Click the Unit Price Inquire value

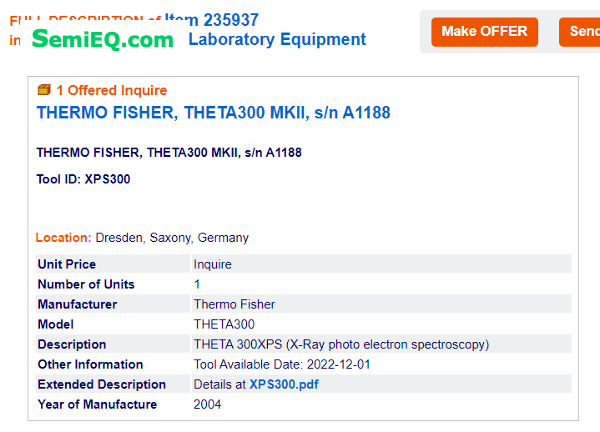(213, 264)
